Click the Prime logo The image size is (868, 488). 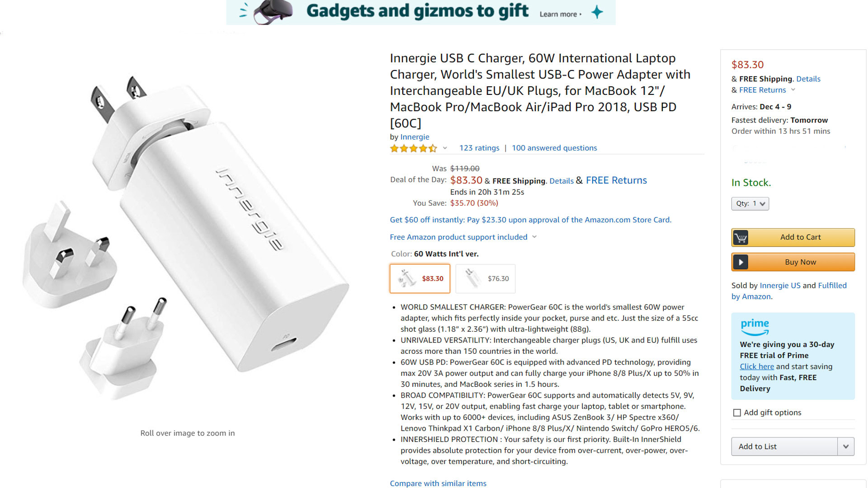click(x=755, y=326)
